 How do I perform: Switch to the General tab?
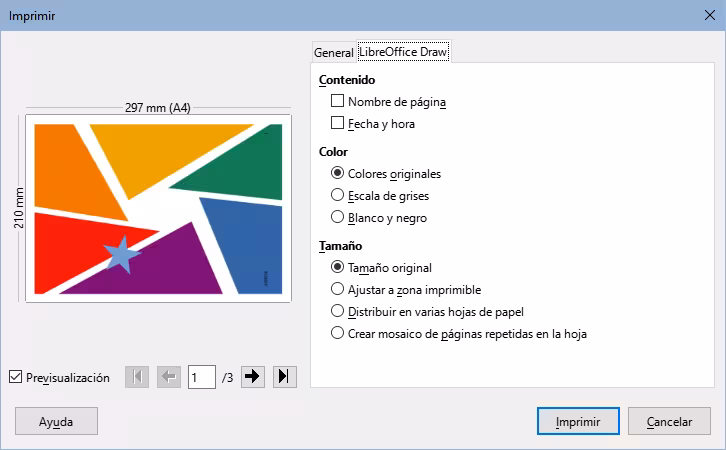(333, 53)
